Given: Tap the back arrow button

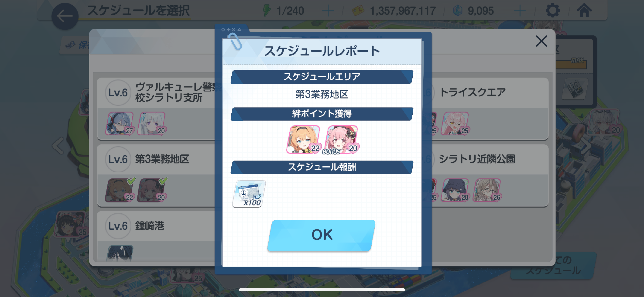Looking at the screenshot, I should coord(65,16).
